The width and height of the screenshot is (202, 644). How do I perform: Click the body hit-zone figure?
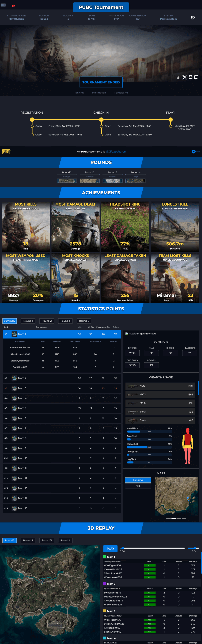pyautogui.click(x=188, y=446)
